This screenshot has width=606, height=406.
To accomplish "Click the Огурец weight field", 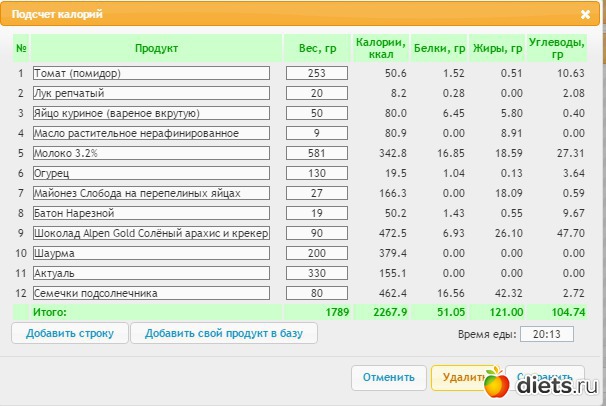I will tap(317, 173).
